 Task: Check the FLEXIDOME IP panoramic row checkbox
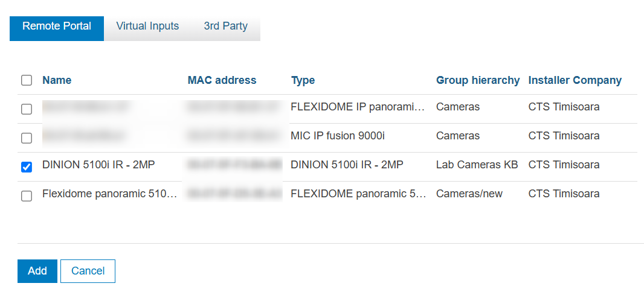click(27, 109)
